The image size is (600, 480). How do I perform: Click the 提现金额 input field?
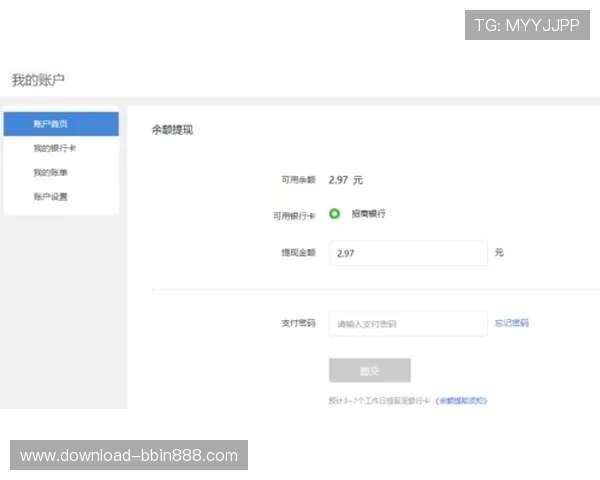[408, 253]
